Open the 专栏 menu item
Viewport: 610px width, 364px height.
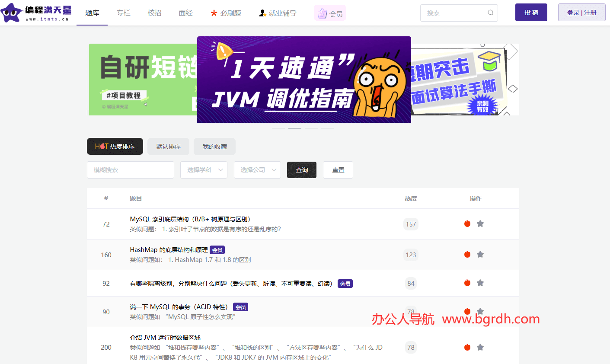click(123, 13)
